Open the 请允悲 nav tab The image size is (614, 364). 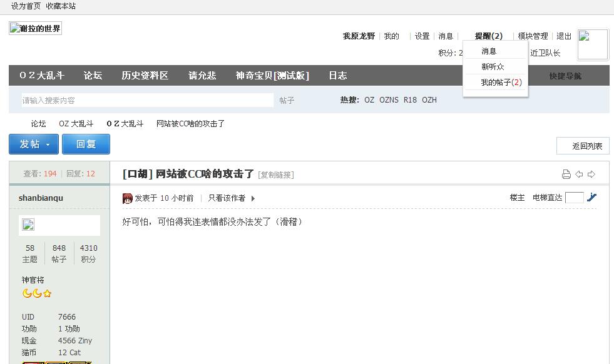(x=202, y=76)
